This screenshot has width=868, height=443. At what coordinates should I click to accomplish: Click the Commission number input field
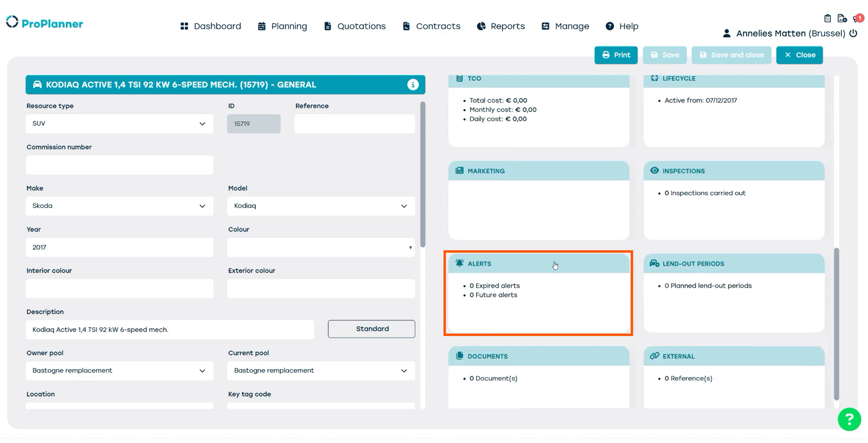(x=119, y=165)
